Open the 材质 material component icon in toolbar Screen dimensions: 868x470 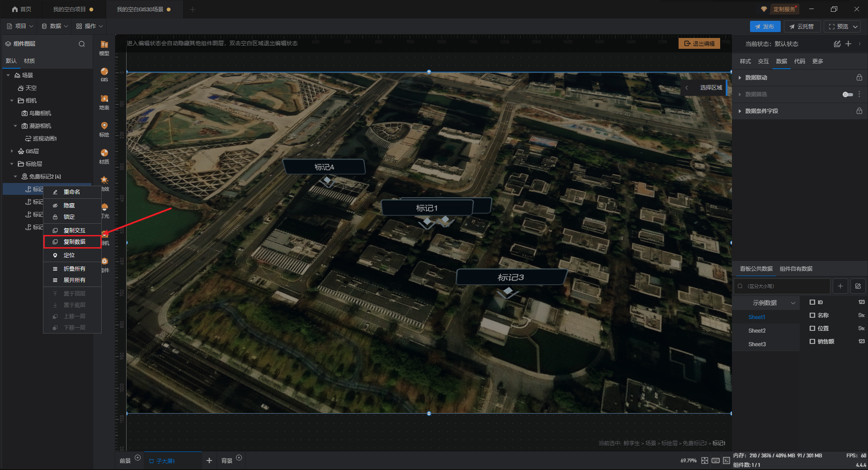[x=104, y=156]
